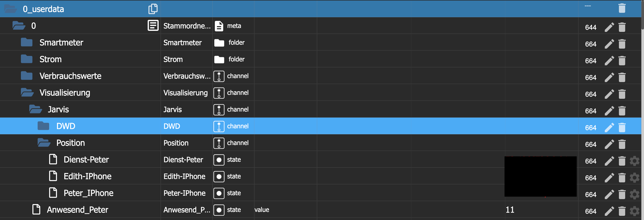Open settings gear for Edith-IPhone

(634, 178)
